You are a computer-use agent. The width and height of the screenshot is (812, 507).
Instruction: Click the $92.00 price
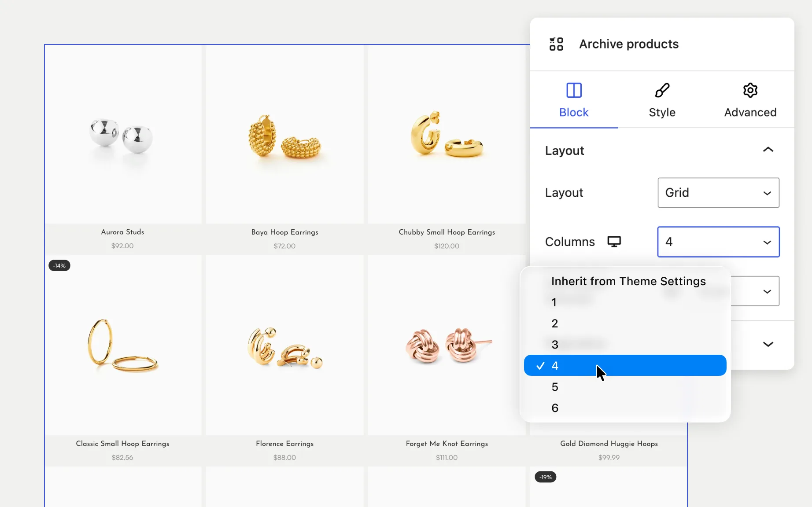coord(122,246)
